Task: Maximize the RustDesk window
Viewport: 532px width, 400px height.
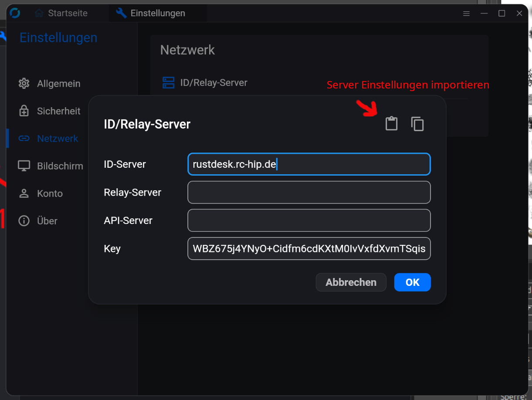Action: 502,14
